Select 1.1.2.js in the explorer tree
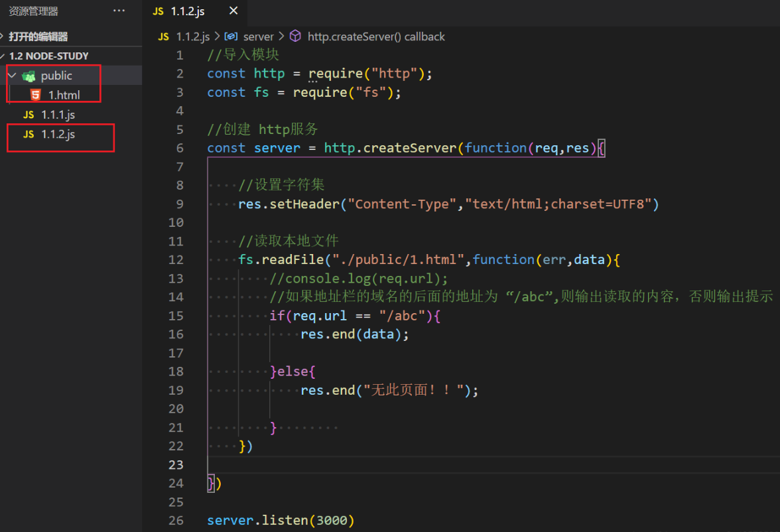Image resolution: width=780 pixels, height=532 pixels. (x=58, y=134)
